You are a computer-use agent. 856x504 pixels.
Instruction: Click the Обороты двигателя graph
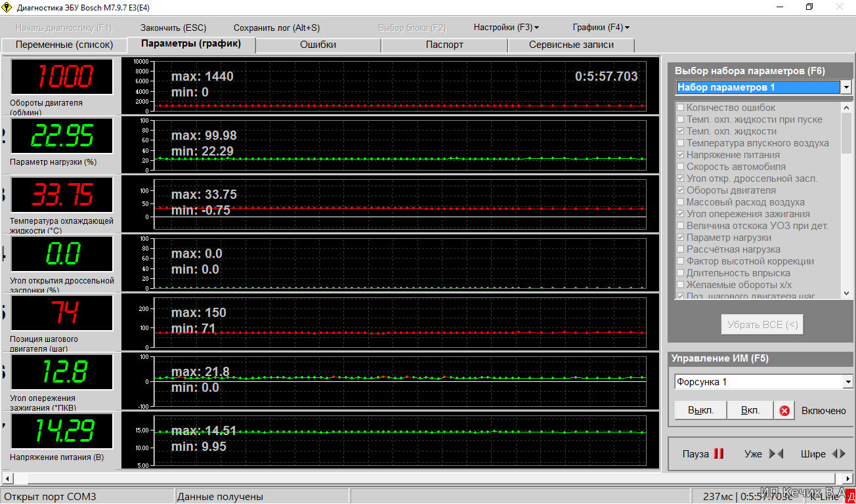(390, 86)
